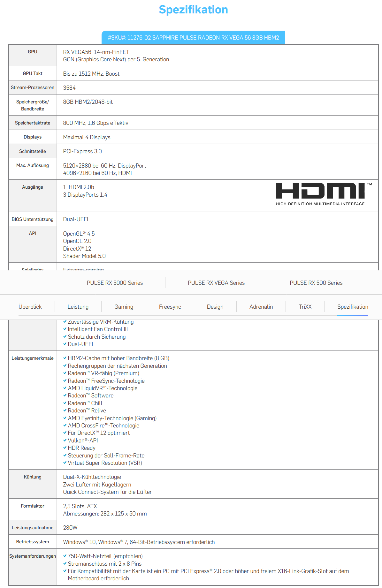The height and width of the screenshot is (588, 382).
Task: Click the checkmark beside Rechengruppen der nächsten Generation
Action: [65, 366]
